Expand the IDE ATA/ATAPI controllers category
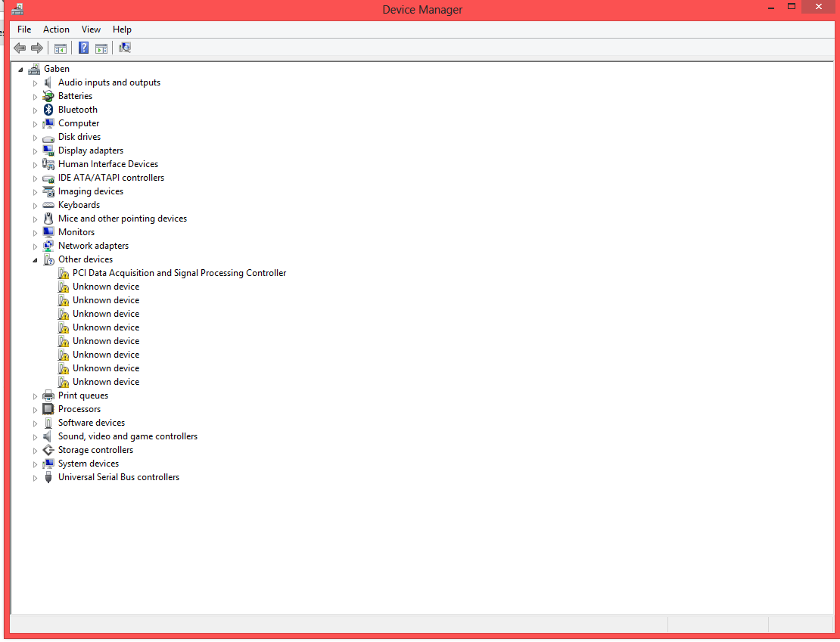This screenshot has width=840, height=642. (36, 178)
